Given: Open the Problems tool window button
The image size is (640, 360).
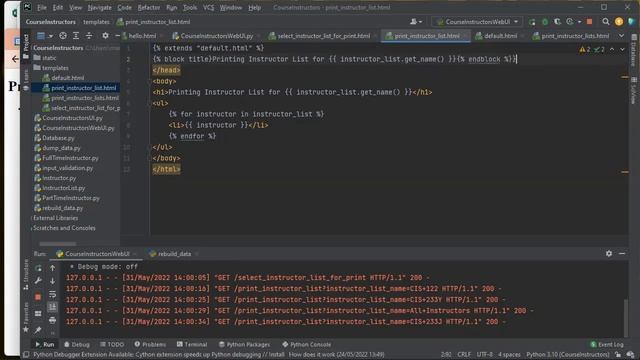Looking at the screenshot, I should 150,344.
